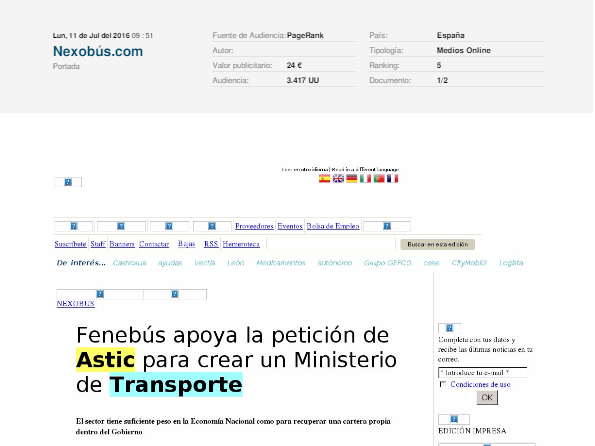Screen dimensions: 595x446
Task: Focus the search text box beside Hemeroteca
Action: [331, 244]
